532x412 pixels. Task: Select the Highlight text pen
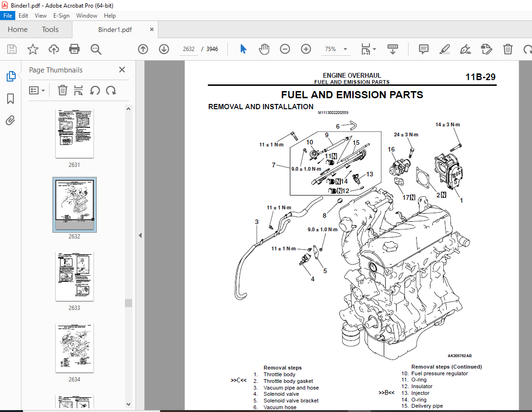(x=444, y=49)
